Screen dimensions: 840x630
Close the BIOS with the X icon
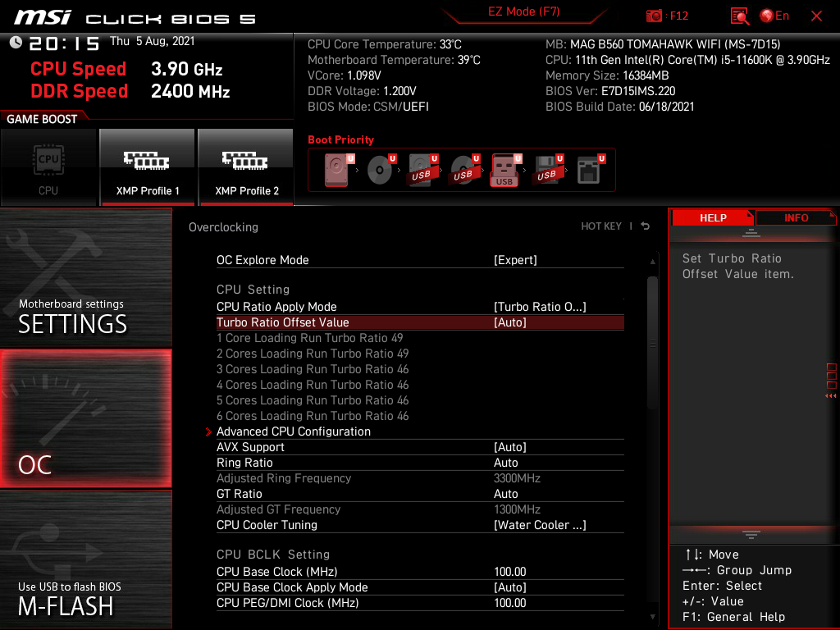click(x=816, y=16)
